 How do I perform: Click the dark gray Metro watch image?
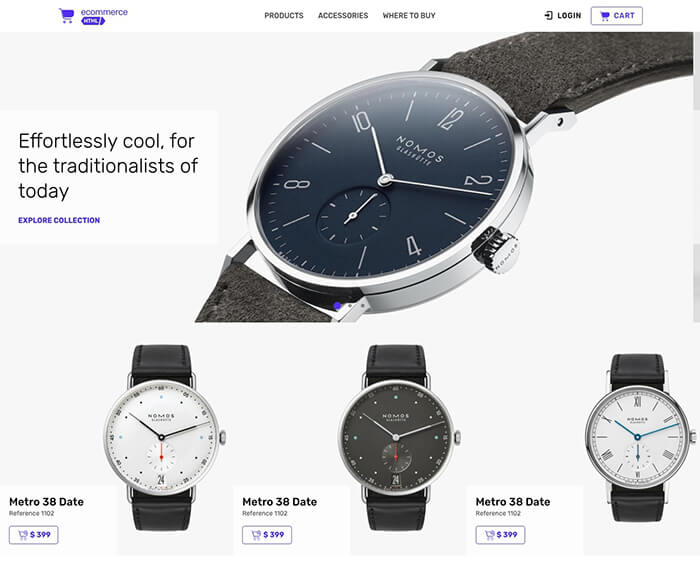pyautogui.click(x=398, y=437)
